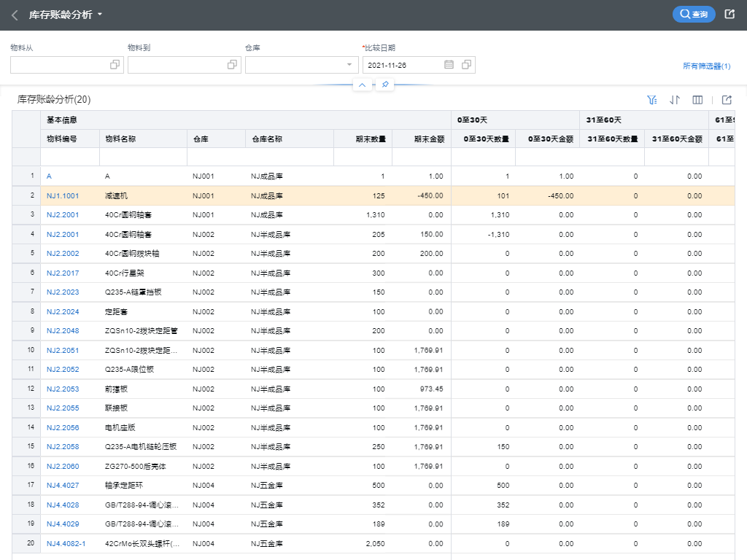
Task: Open material link NJ2.2023
Action: pos(63,292)
